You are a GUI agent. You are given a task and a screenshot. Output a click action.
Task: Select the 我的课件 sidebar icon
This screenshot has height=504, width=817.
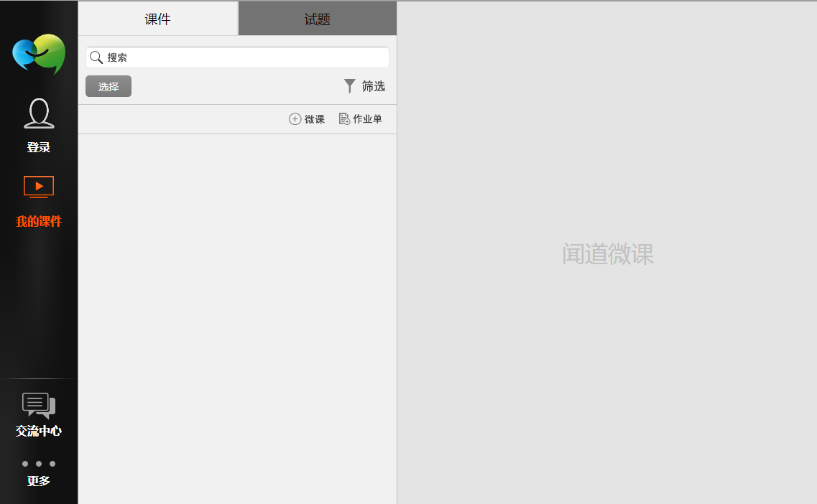(39, 187)
